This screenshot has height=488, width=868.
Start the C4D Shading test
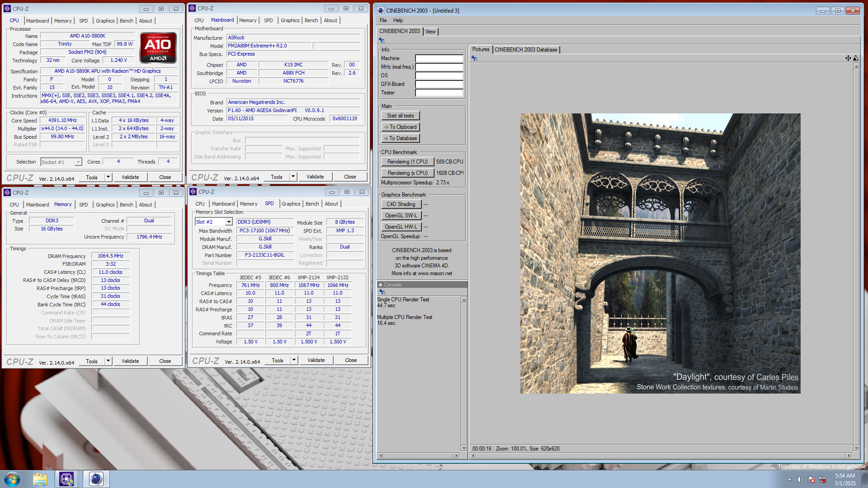point(401,204)
